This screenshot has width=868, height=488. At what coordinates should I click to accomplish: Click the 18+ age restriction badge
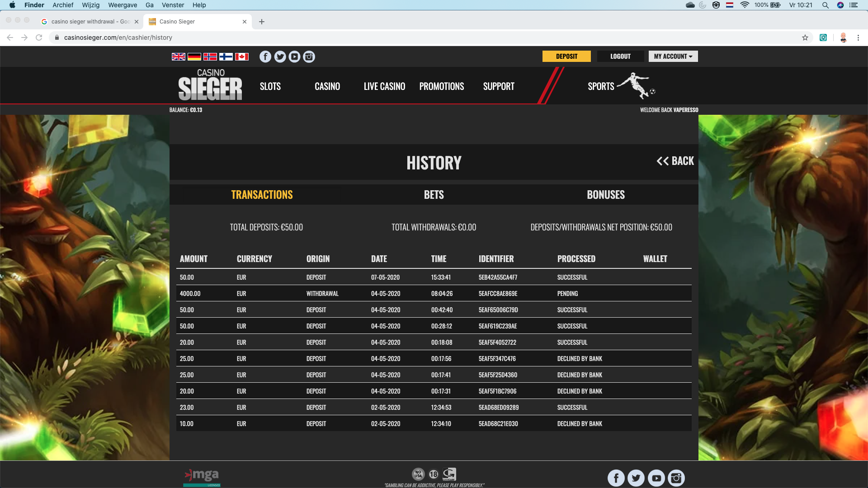pos(434,474)
